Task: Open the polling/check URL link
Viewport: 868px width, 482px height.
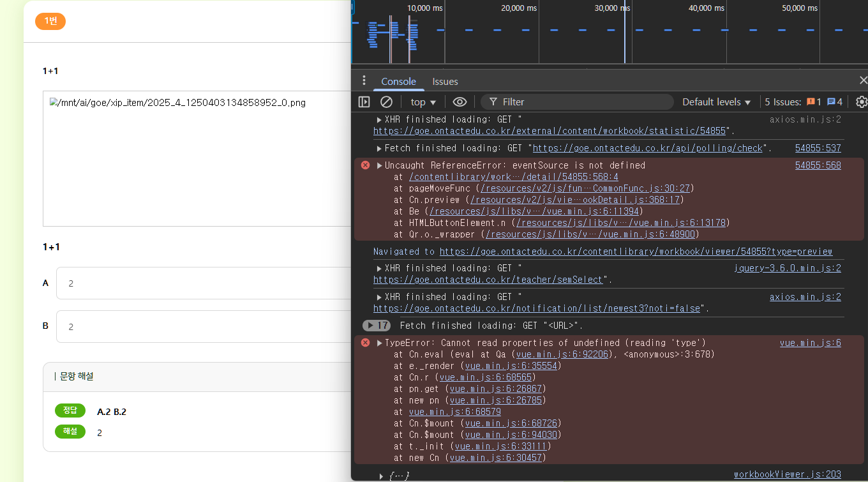Action: (647, 148)
